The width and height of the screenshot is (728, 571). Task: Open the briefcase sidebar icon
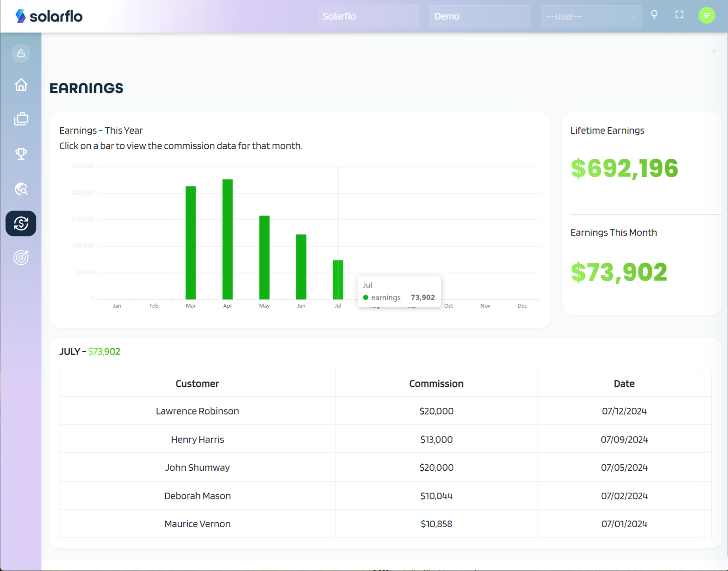(21, 119)
